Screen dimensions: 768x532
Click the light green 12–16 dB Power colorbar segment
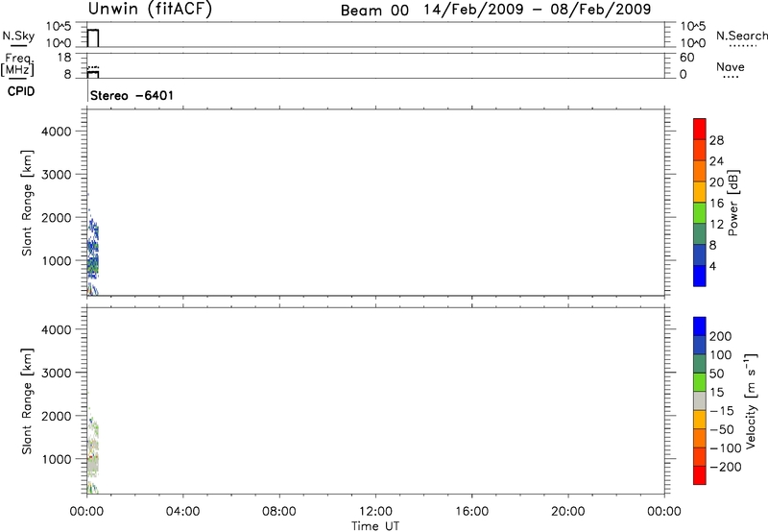coord(700,212)
